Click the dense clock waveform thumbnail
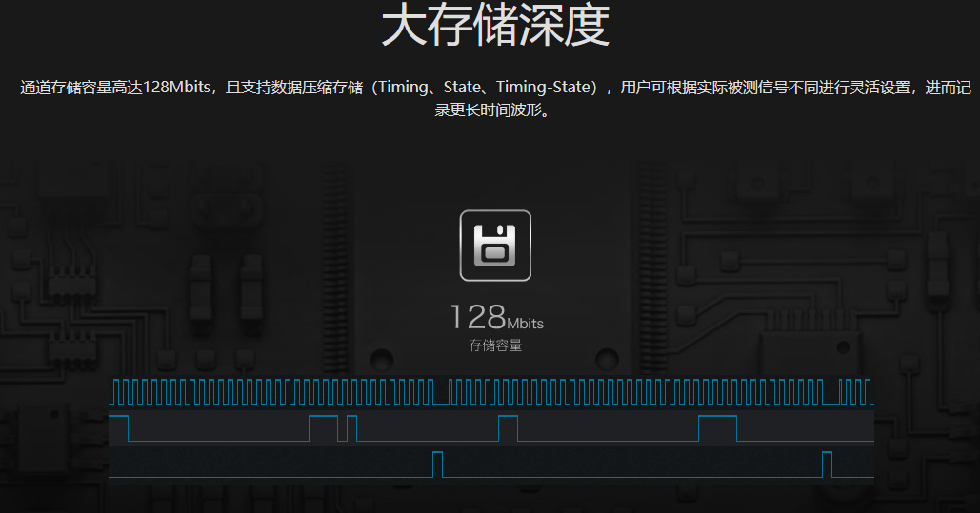The height and width of the screenshot is (513, 980). [x=491, y=392]
